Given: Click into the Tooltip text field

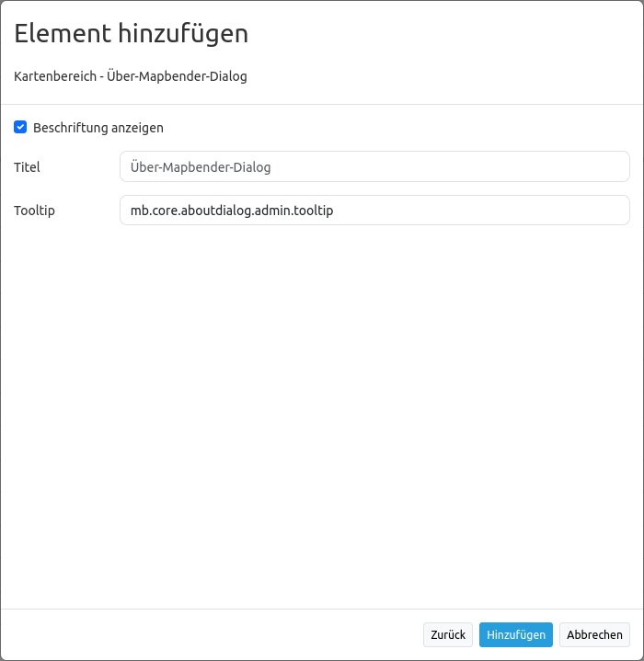Looking at the screenshot, I should (374, 211).
